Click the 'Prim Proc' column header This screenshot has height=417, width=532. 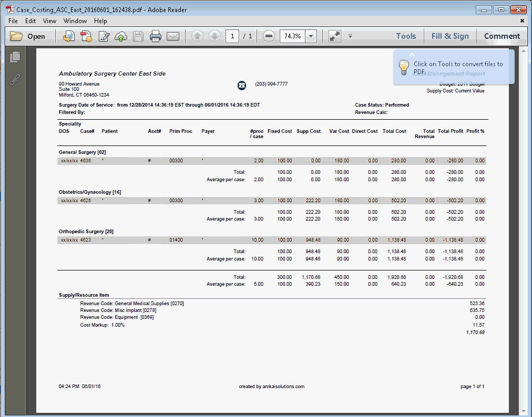pyautogui.click(x=181, y=131)
